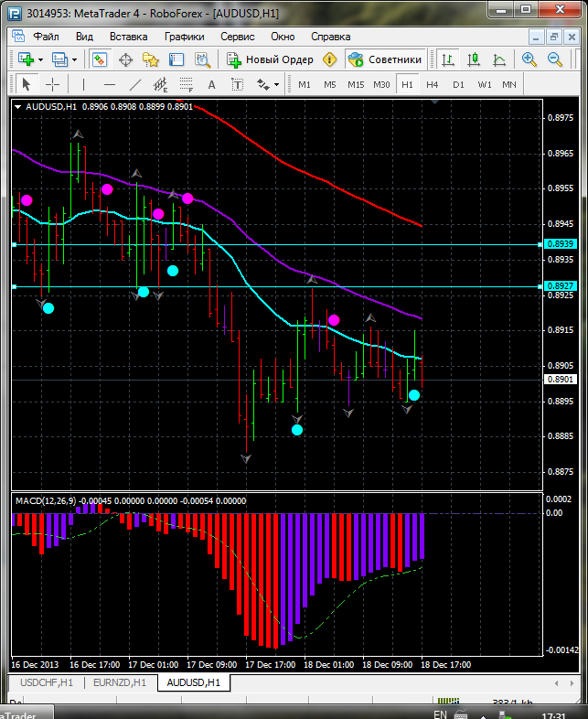Open the new chart dropdown arrow
This screenshot has width=588, height=719.
point(41,59)
